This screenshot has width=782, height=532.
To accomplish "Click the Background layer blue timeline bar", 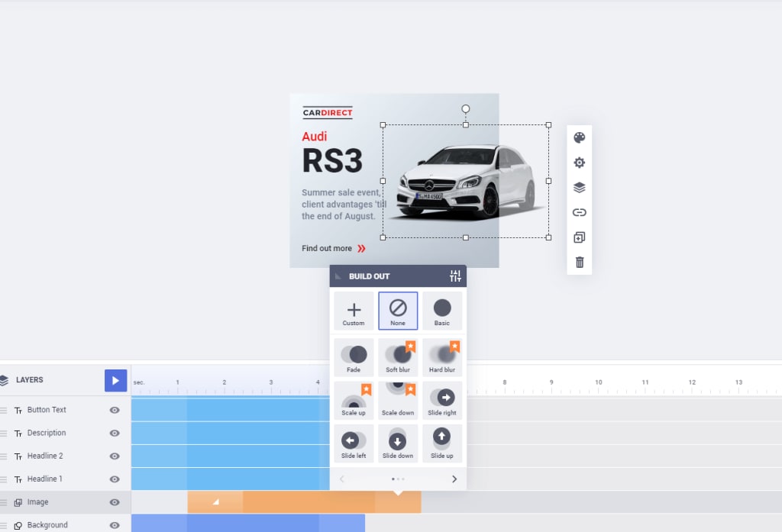I will point(248,523).
